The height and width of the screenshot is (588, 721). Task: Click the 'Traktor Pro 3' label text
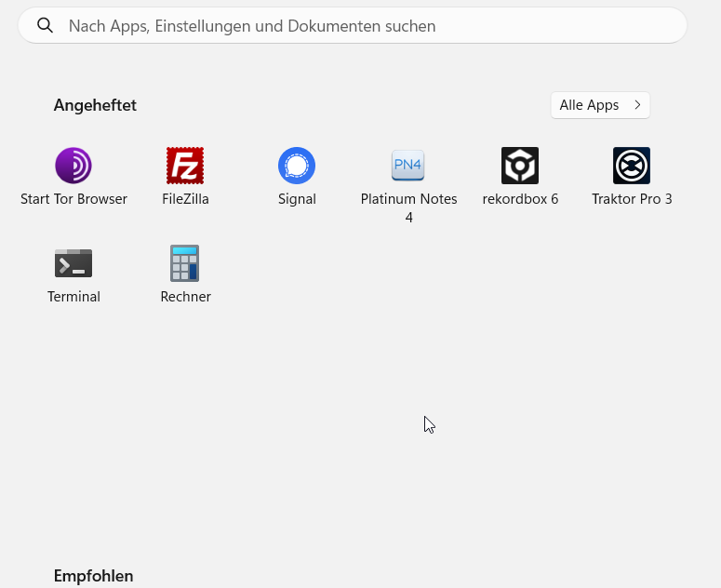click(x=632, y=199)
